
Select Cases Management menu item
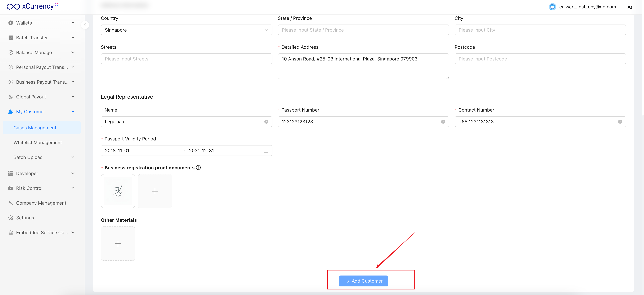[x=35, y=128]
